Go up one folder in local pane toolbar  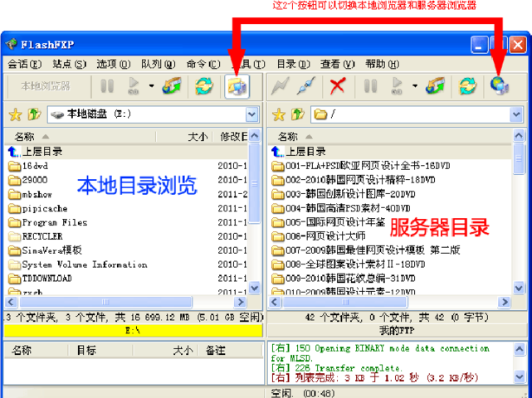(x=34, y=114)
